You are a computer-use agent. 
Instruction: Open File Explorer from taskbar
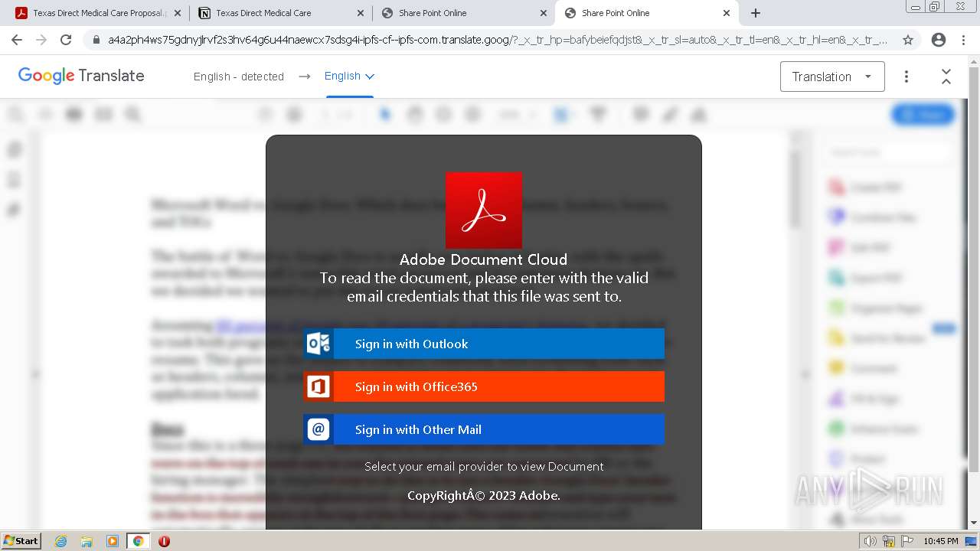(x=87, y=541)
